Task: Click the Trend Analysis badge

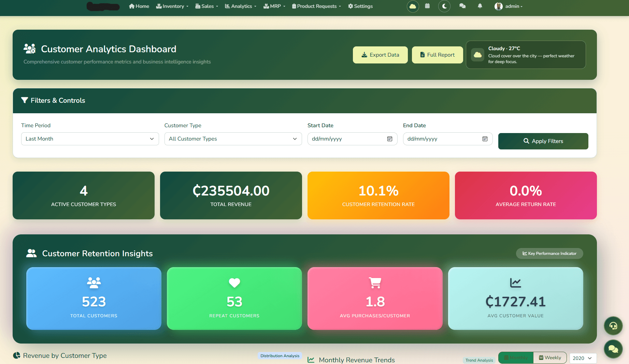Action: coord(479,360)
